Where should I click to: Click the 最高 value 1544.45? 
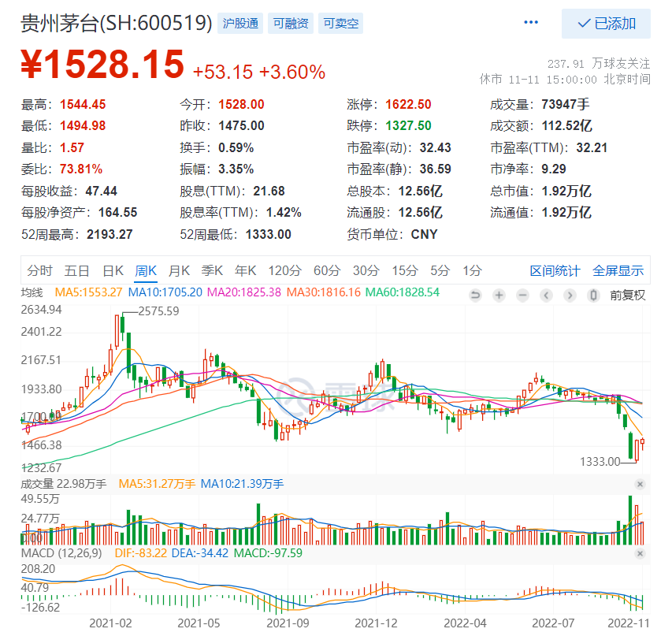pyautogui.click(x=83, y=104)
